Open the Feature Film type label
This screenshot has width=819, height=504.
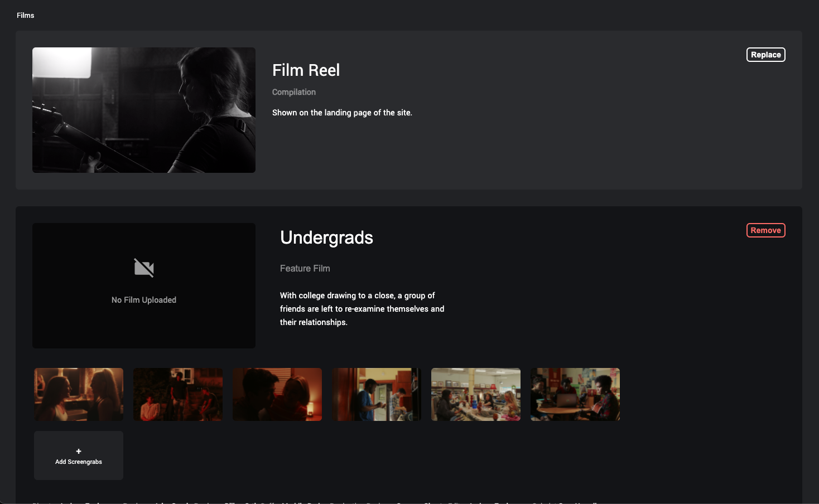pyautogui.click(x=305, y=268)
